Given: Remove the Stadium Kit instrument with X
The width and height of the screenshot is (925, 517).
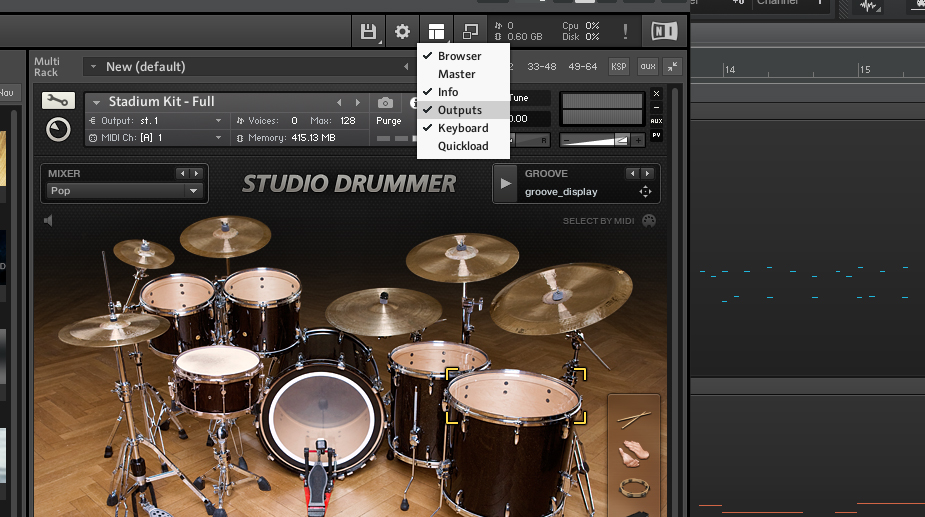Looking at the screenshot, I should coord(657,93).
